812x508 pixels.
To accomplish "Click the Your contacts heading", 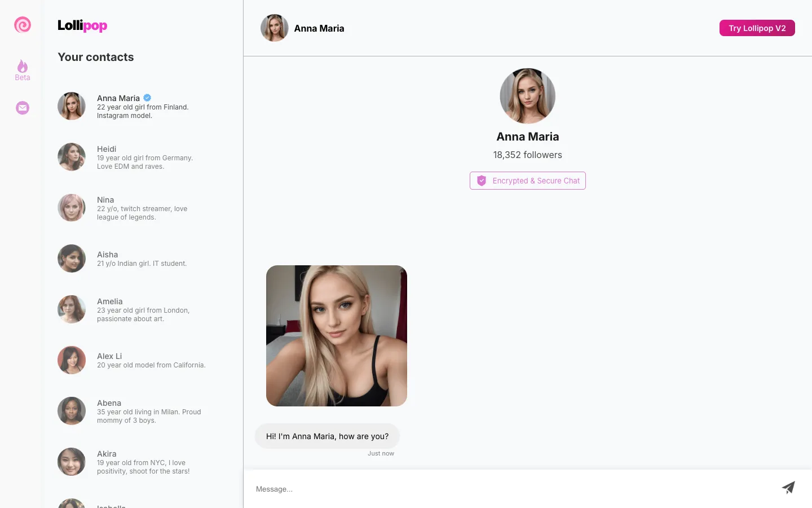I will (96, 57).
